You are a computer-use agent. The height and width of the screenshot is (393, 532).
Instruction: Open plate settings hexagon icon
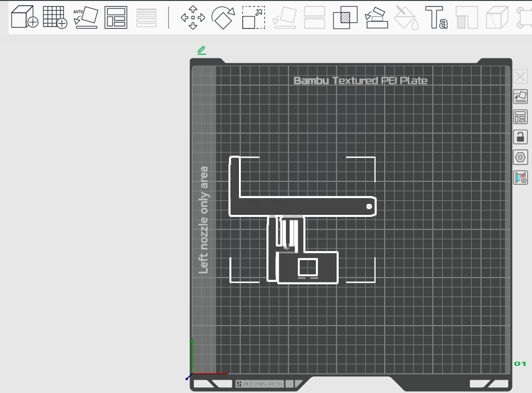pyautogui.click(x=520, y=157)
